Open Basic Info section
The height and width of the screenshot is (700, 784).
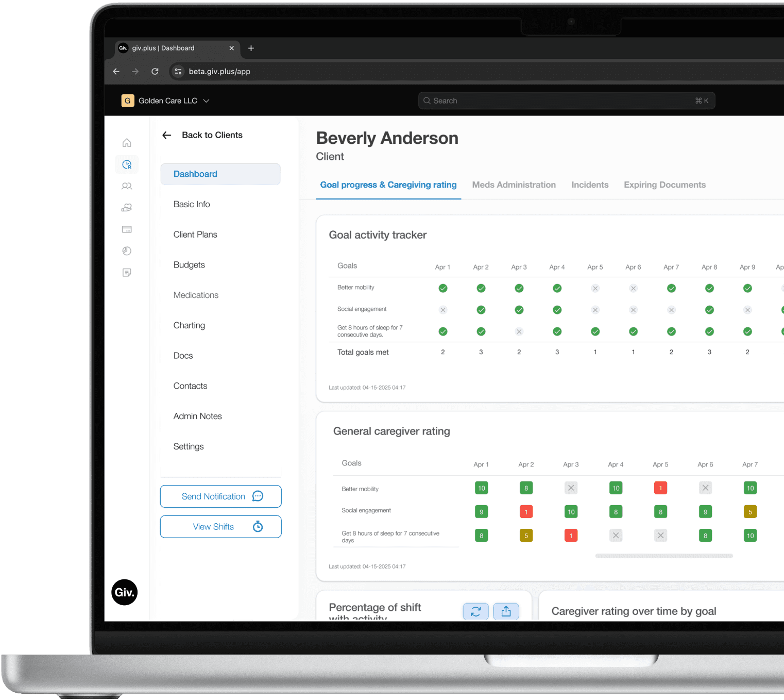[x=192, y=204]
